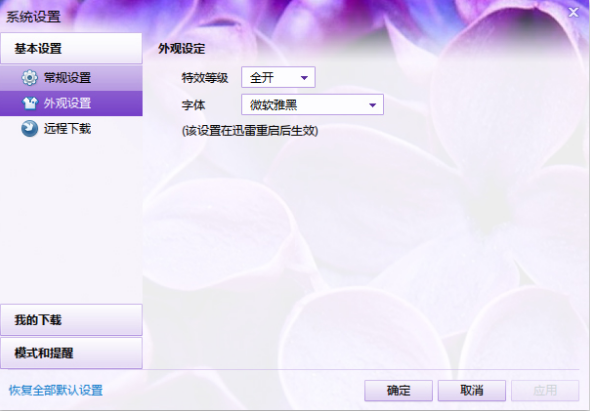Select the 远程下载 text label
This screenshot has height=411, width=590.
67,129
